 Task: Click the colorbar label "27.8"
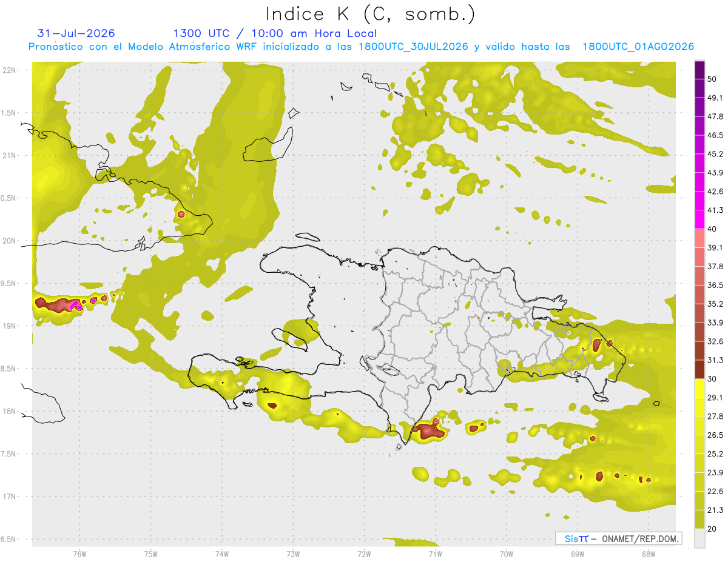(x=715, y=416)
